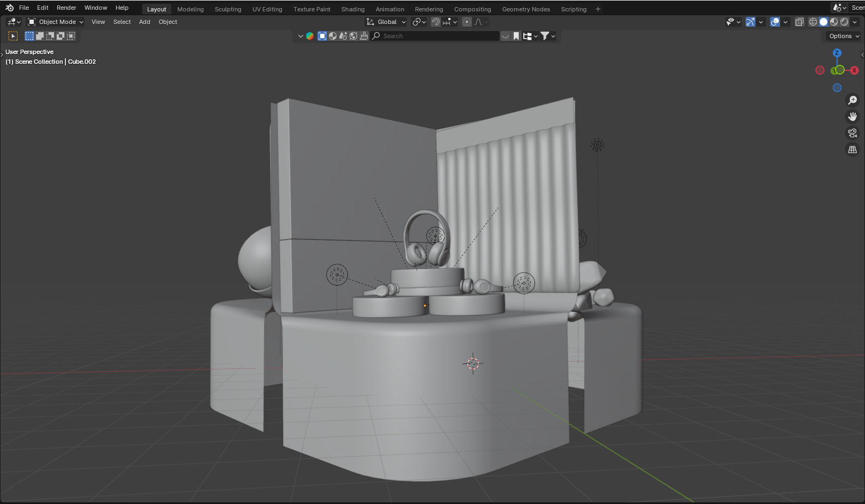Screen dimensions: 865x504
Task: Select the material preview shading icon
Action: 834,22
